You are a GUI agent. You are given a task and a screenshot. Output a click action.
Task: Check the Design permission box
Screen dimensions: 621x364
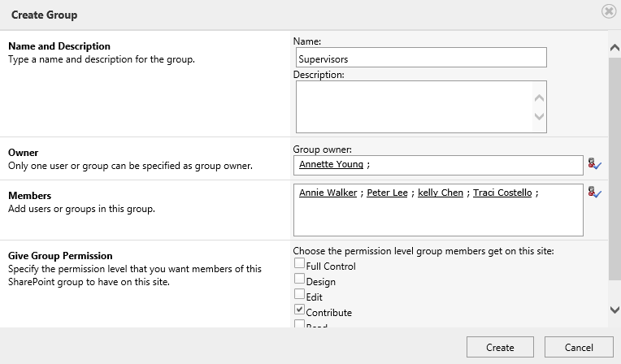(300, 280)
